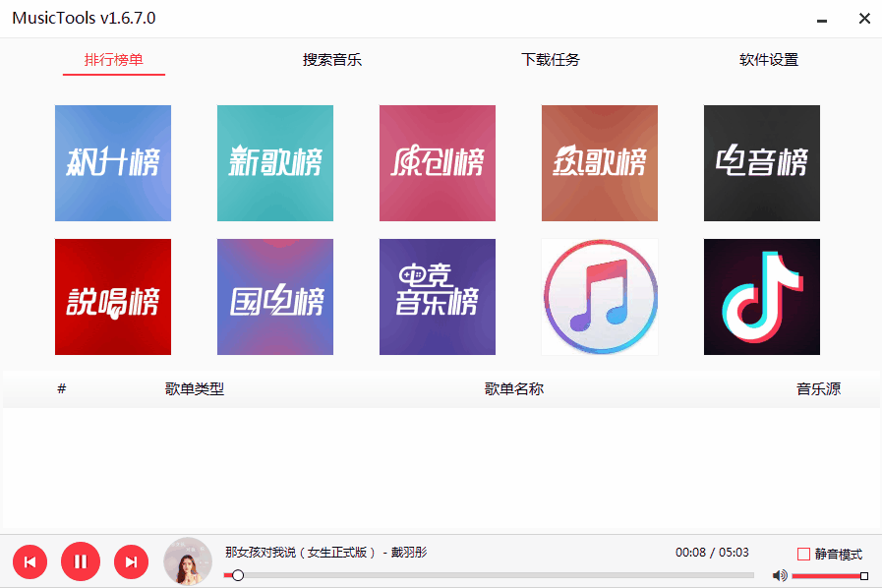
Task: Click the song progress slider track
Action: 489,575
